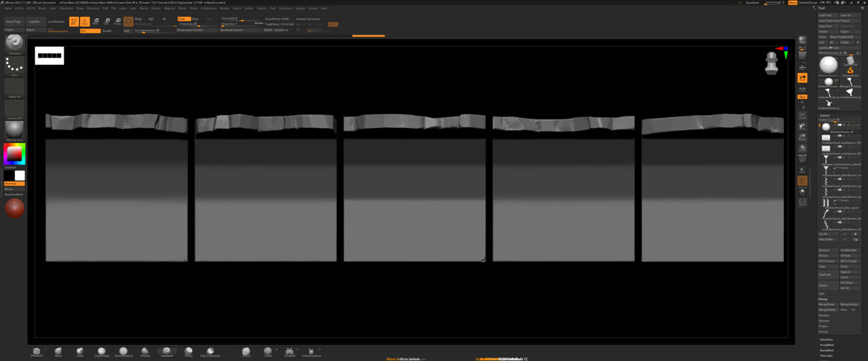
Task: Click MergeDown button
Action: tap(828, 304)
